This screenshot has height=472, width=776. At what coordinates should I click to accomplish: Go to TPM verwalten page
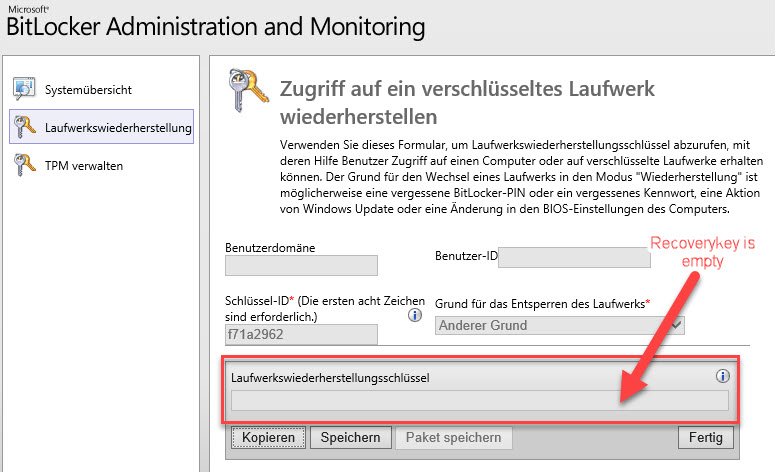84,166
